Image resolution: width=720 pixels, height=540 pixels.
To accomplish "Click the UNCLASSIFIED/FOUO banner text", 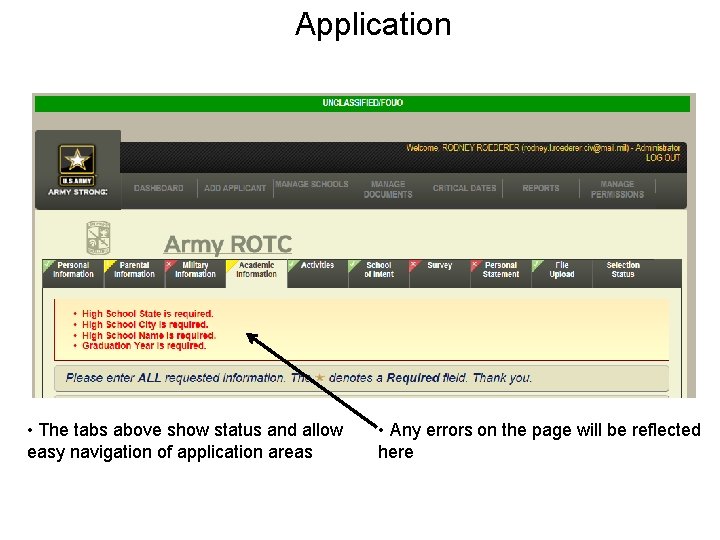I will [362, 102].
